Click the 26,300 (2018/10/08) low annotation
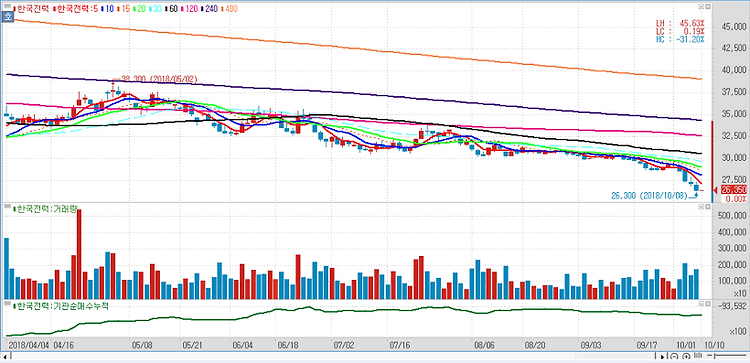This screenshot has width=750, height=363. (x=650, y=196)
